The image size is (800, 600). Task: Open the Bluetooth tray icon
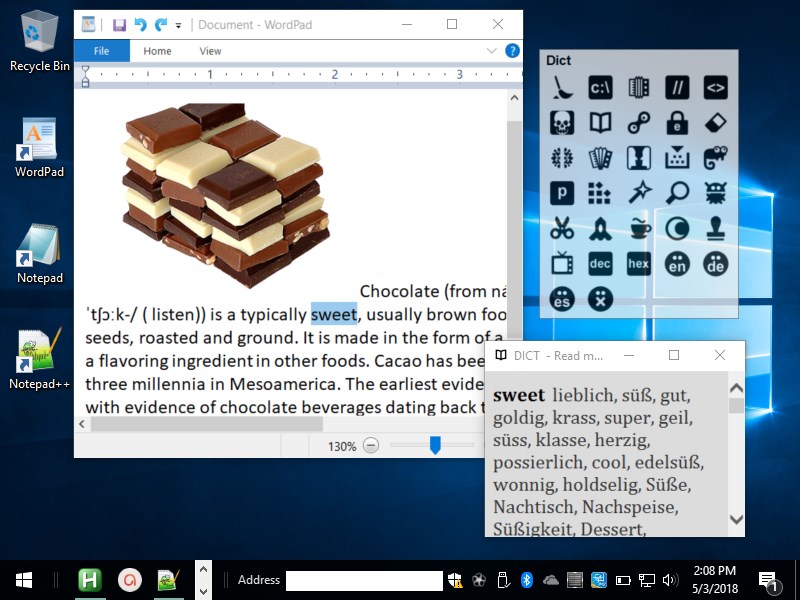tap(527, 580)
